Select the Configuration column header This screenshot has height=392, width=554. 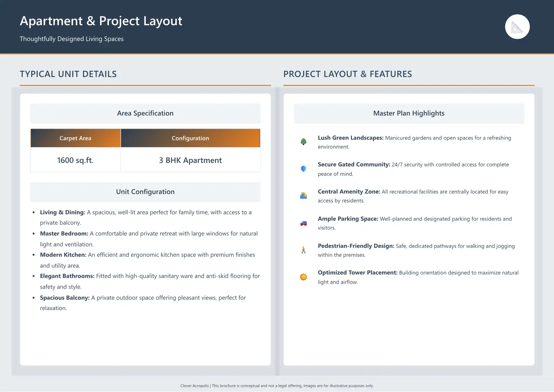pos(190,138)
